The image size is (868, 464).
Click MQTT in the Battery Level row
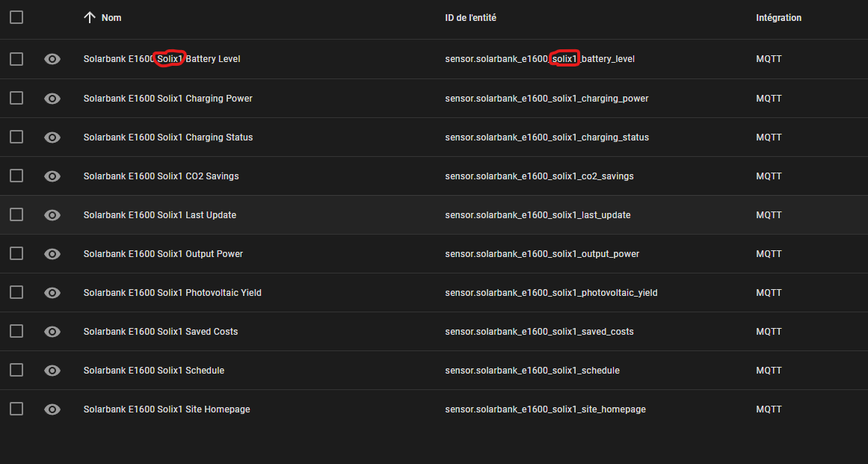click(x=769, y=58)
